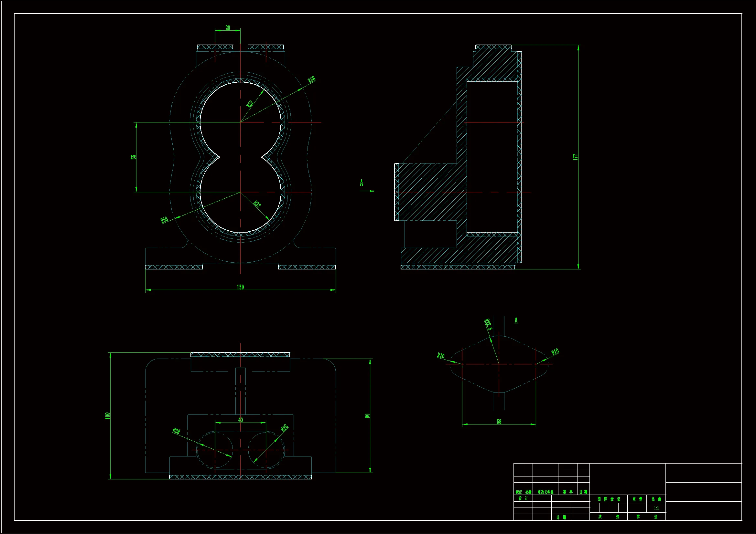This screenshot has height=534, width=756.
Task: Select the R22.5 radius label
Action: [488, 324]
